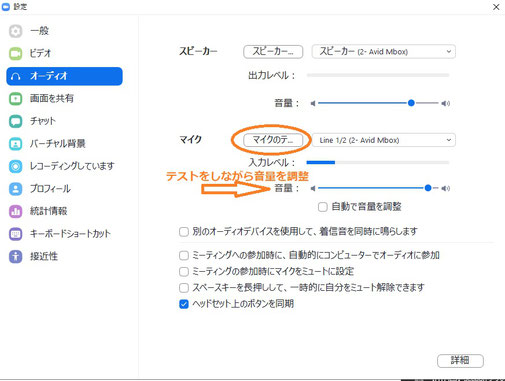Click the speaker output level (出力レベル) bar
This screenshot has width=505, height=381.
[x=378, y=76]
